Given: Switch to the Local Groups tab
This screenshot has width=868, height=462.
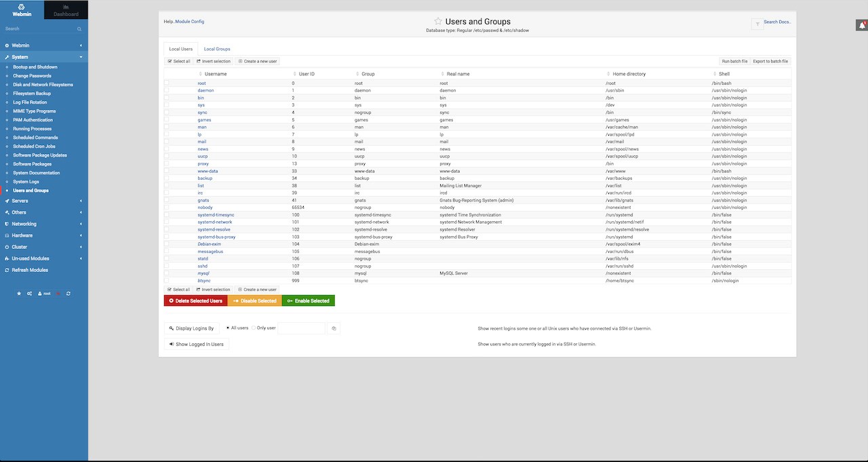Looking at the screenshot, I should (216, 48).
